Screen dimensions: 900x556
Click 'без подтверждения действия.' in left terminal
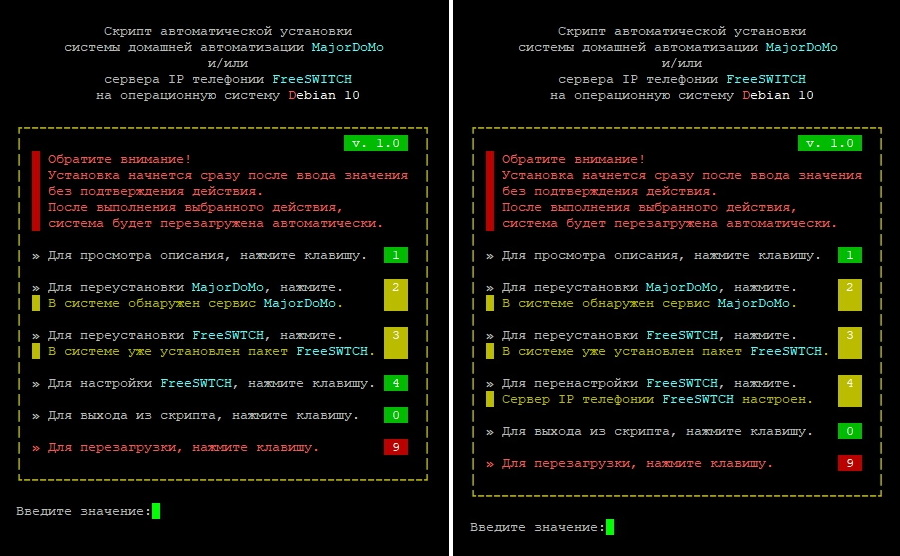click(x=156, y=191)
